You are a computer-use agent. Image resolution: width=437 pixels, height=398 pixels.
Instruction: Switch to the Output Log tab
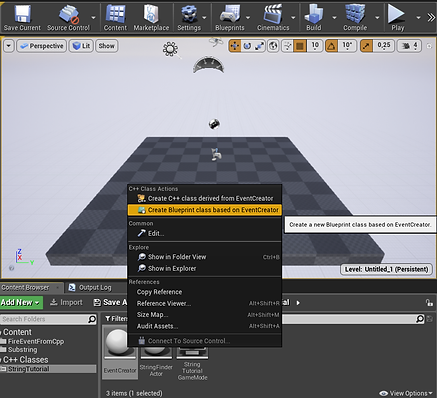tap(90, 288)
